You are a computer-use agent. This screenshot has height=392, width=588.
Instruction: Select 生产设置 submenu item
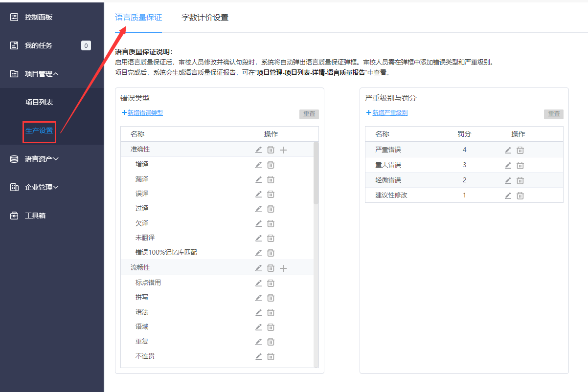(x=39, y=131)
